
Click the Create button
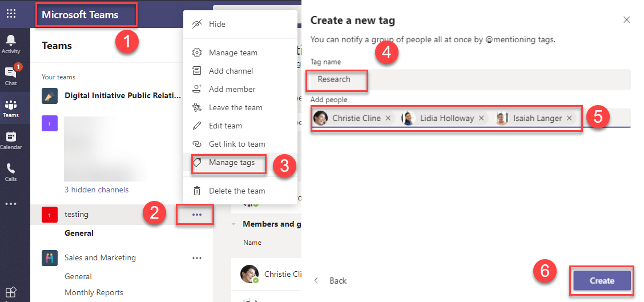pyautogui.click(x=602, y=281)
